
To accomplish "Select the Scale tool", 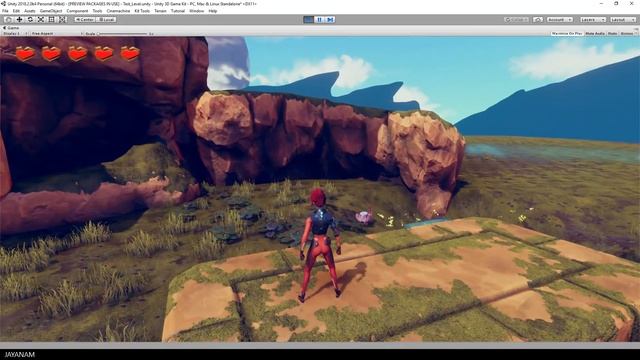I will [x=41, y=20].
